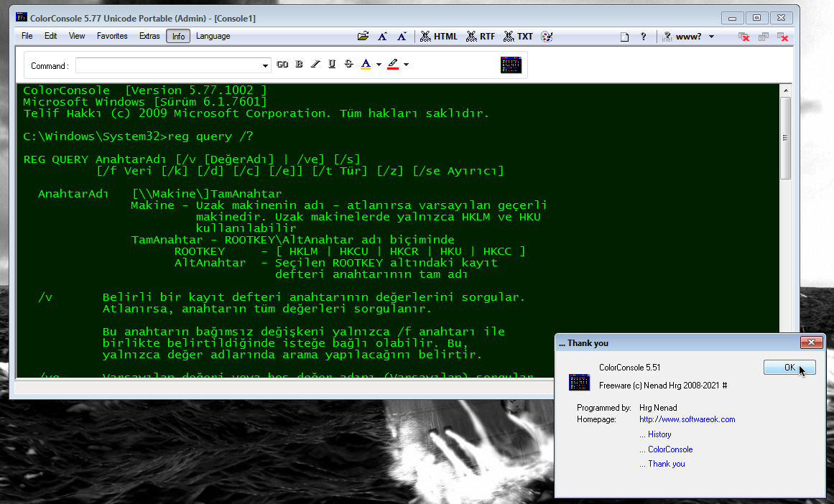Open font color dropdown arrow
The width and height of the screenshot is (834, 504).
(x=379, y=65)
